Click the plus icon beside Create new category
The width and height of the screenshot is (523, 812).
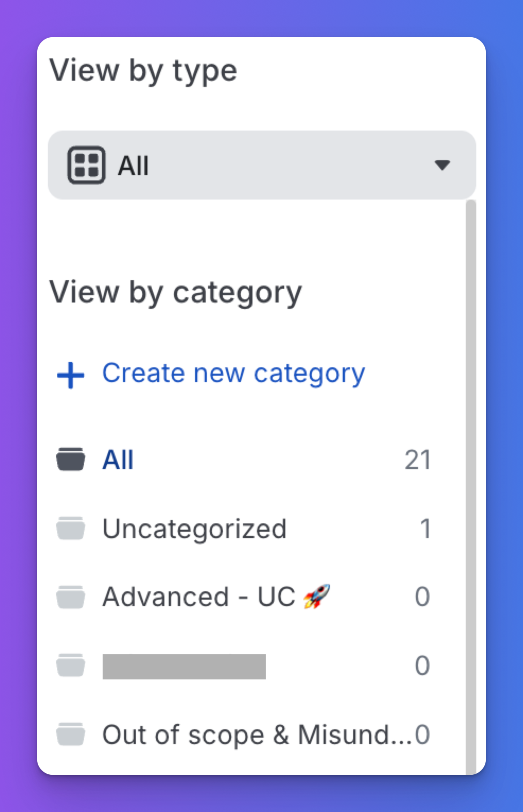coord(71,375)
